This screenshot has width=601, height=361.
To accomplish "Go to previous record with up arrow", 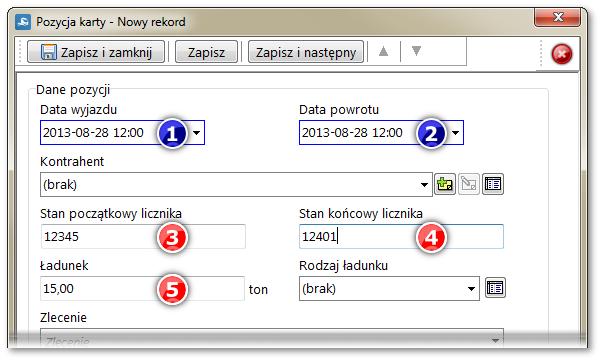I will pos(383,51).
